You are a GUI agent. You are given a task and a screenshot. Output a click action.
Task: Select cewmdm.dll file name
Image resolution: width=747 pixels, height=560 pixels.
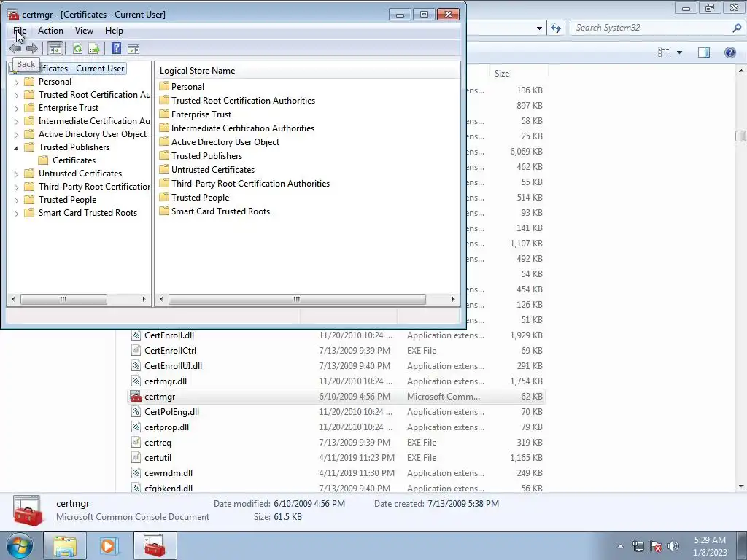point(169,472)
